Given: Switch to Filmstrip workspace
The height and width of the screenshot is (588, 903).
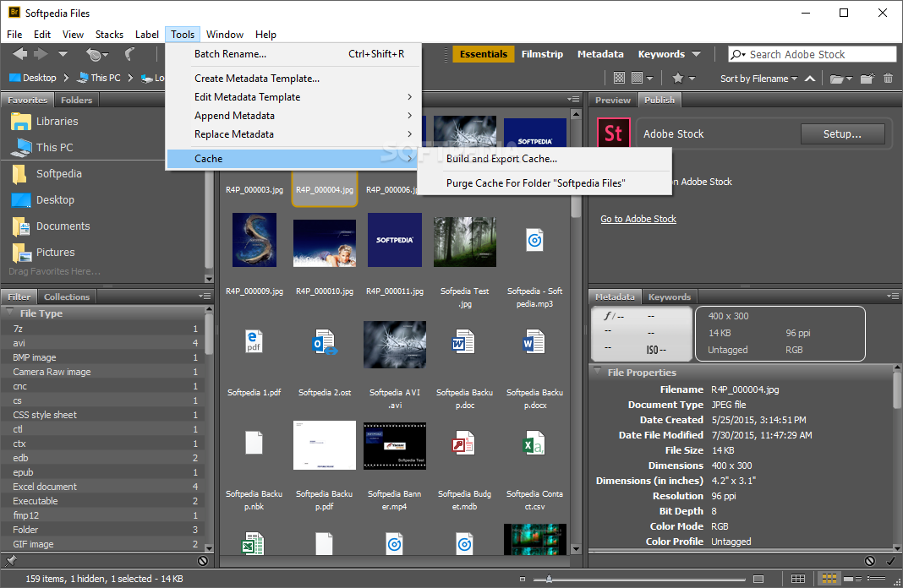Looking at the screenshot, I should [542, 54].
